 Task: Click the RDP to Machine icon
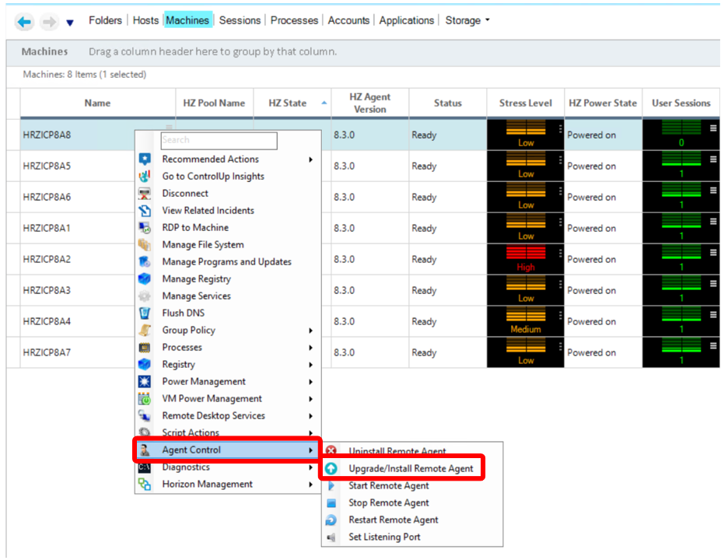tap(144, 227)
